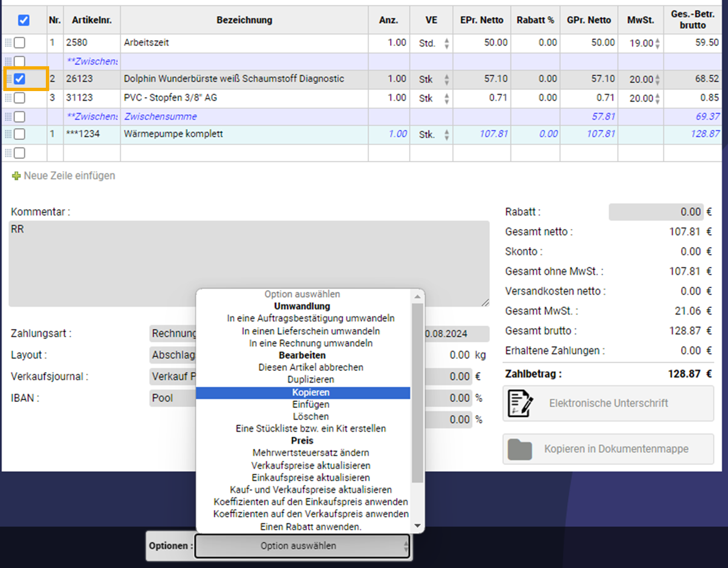Click MwSt. stepper for Dolphin Wunderbürste row
728x568 pixels.
657,79
